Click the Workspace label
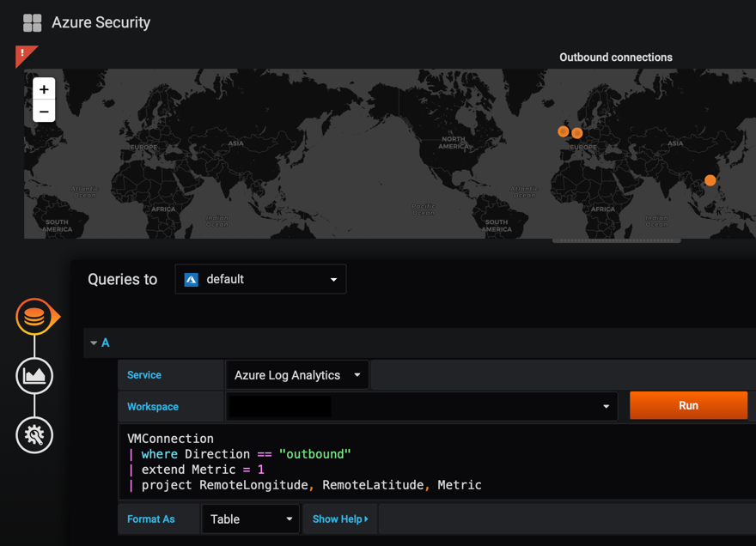Viewport: 756px width, 546px height. coord(153,407)
